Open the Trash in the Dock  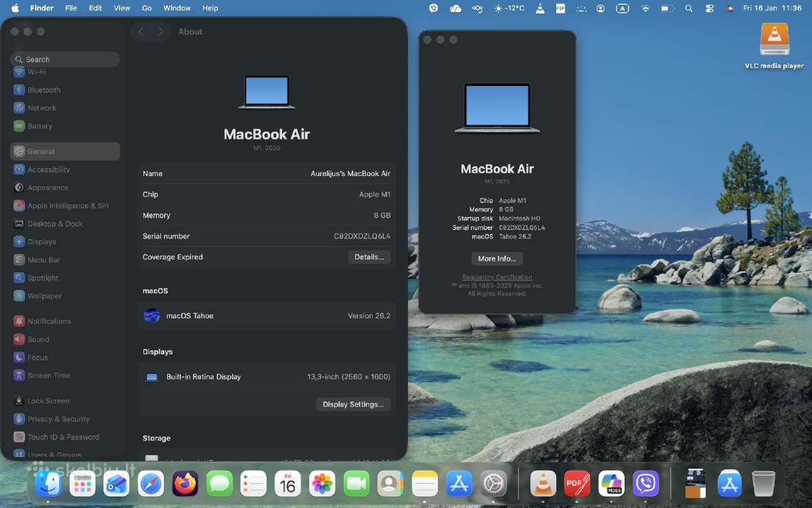pos(763,484)
